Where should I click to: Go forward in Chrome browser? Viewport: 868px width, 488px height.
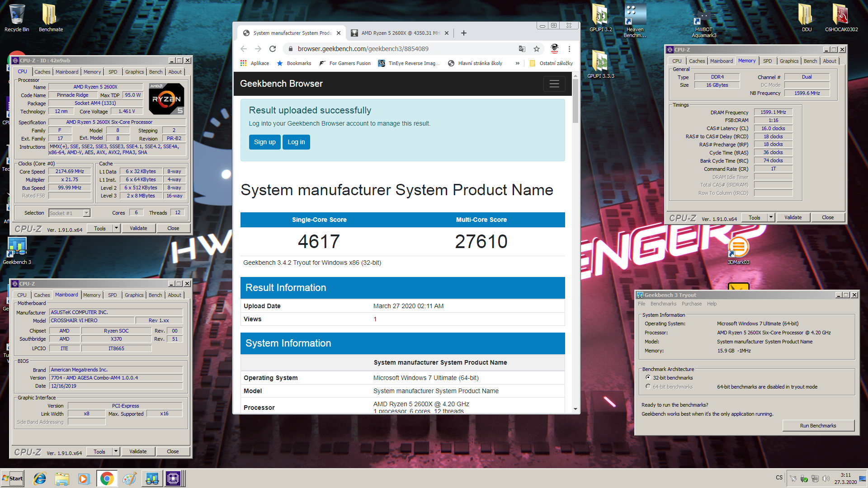(258, 49)
